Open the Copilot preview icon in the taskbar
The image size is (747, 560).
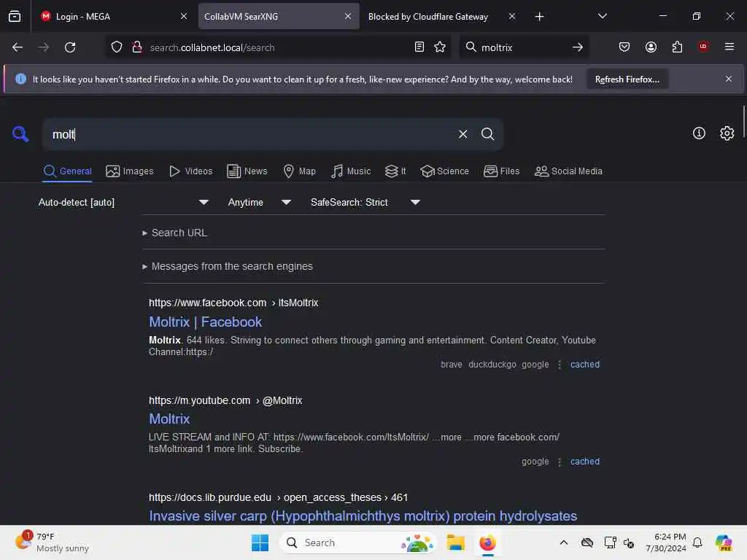click(x=723, y=542)
